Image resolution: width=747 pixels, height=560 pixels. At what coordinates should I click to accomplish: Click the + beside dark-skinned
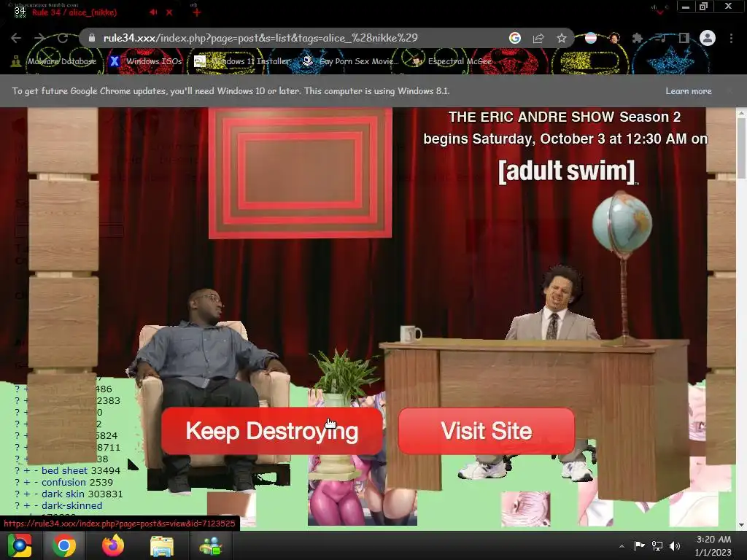pos(27,506)
